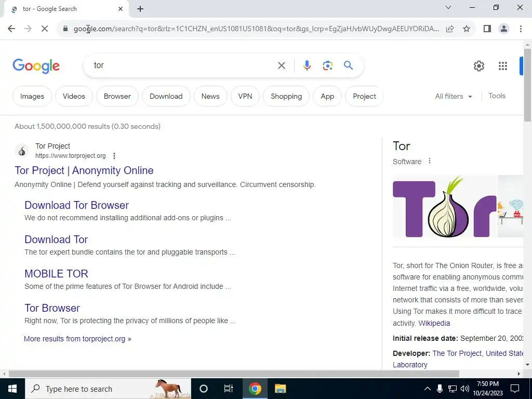Show hidden system tray icons

tap(428, 389)
